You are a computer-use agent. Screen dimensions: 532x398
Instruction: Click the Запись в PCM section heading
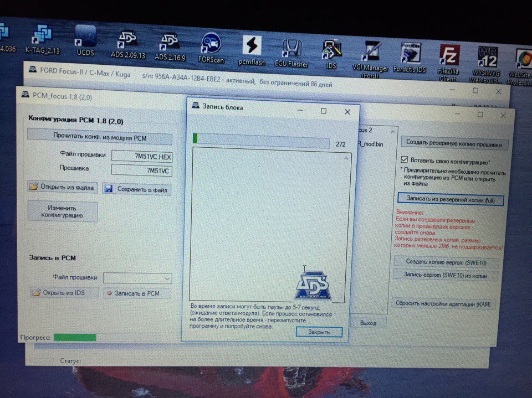click(x=52, y=257)
